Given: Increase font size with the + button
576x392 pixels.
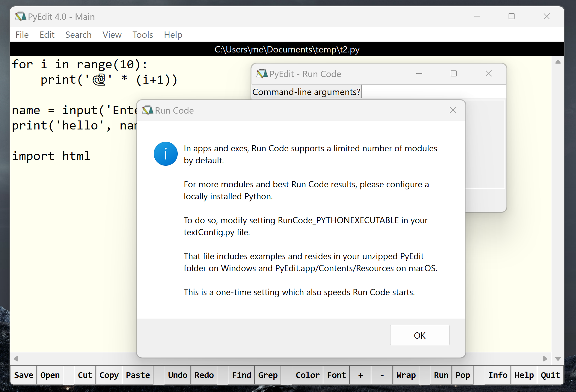Looking at the screenshot, I should click(361, 375).
